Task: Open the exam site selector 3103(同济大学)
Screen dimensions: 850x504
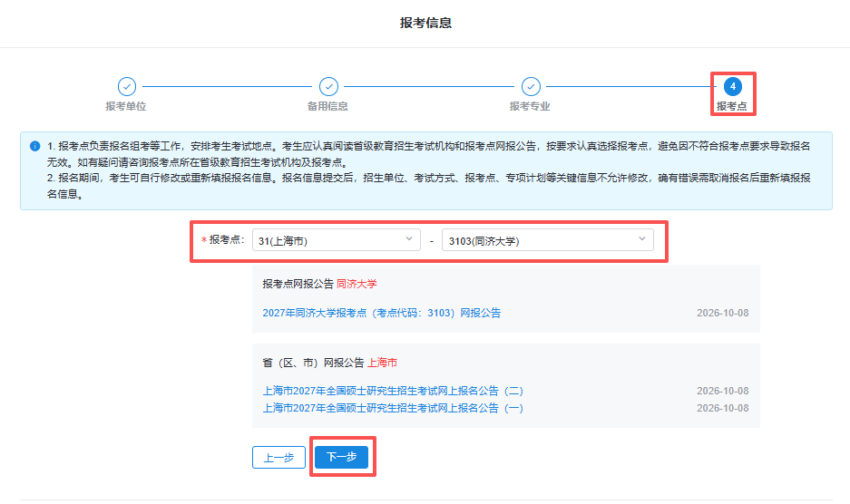Action: (548, 239)
